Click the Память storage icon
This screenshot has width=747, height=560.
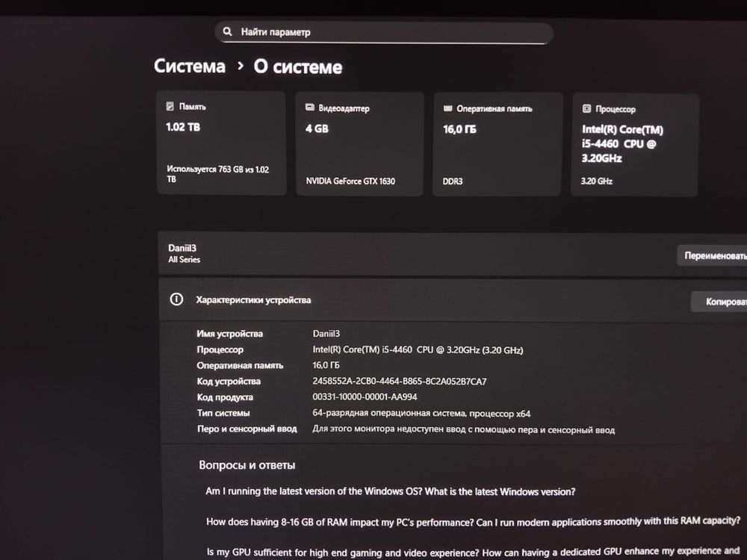[x=170, y=106]
